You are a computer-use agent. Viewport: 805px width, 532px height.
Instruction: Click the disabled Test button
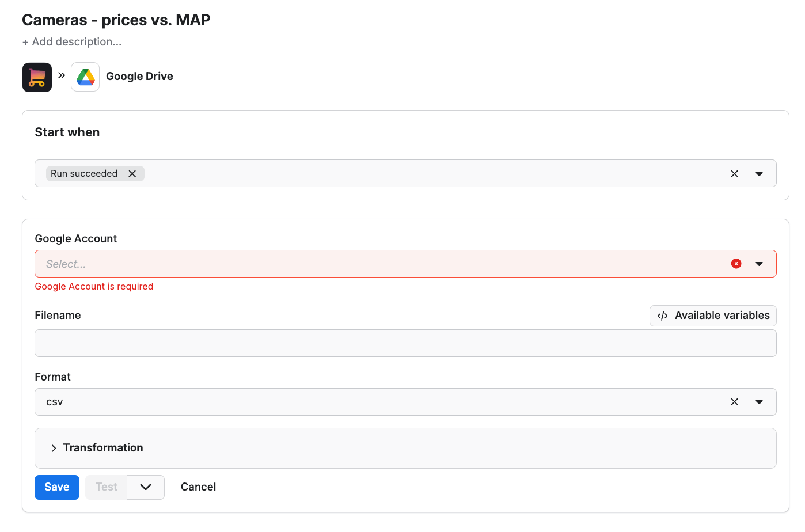pos(105,487)
